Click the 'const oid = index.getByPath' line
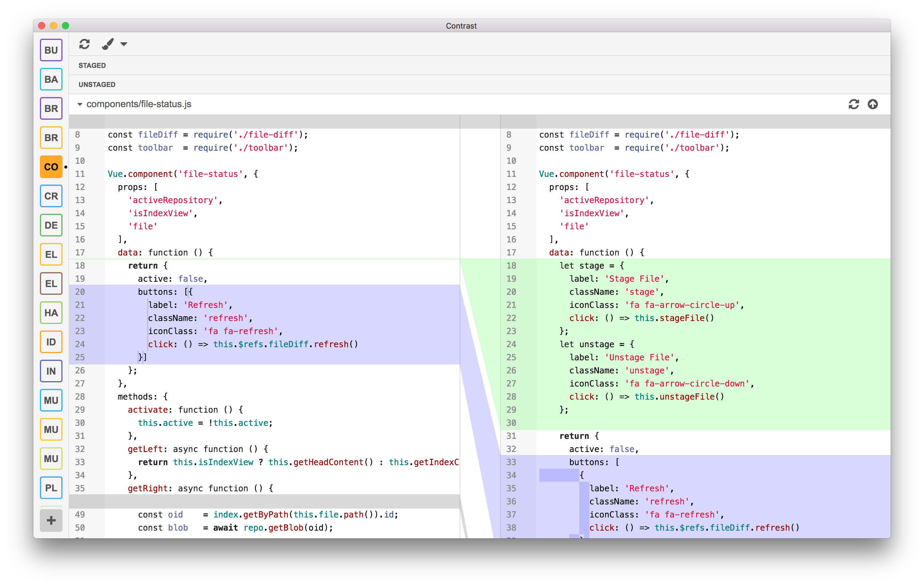Screen dimensions: 924x586 268,514
